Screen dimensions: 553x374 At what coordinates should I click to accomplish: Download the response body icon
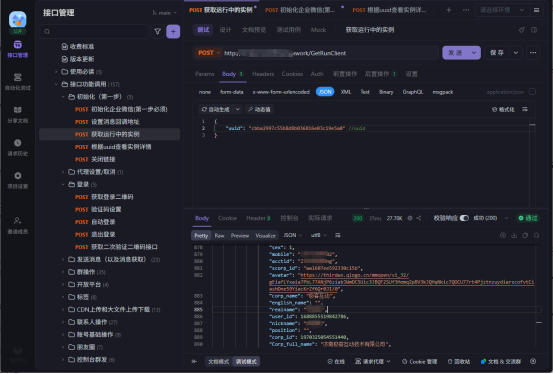514,235
